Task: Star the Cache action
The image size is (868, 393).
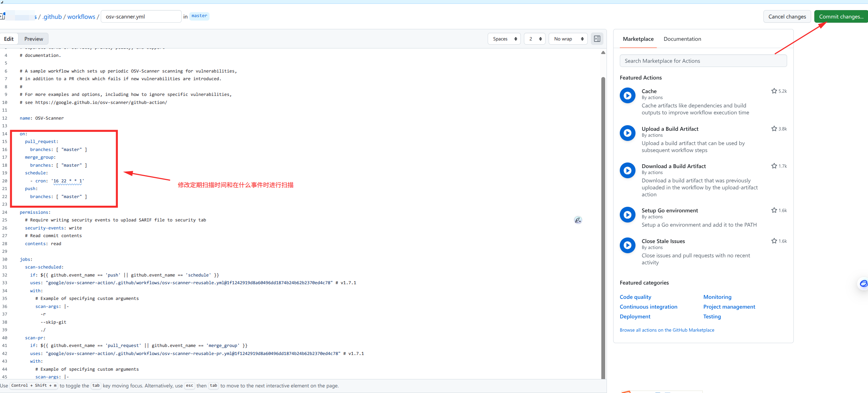Action: coord(774,91)
